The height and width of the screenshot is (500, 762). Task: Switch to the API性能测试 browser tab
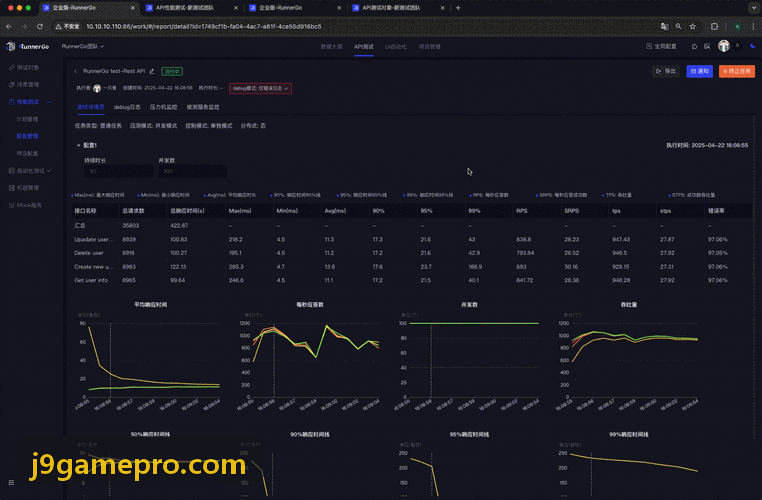185,8
